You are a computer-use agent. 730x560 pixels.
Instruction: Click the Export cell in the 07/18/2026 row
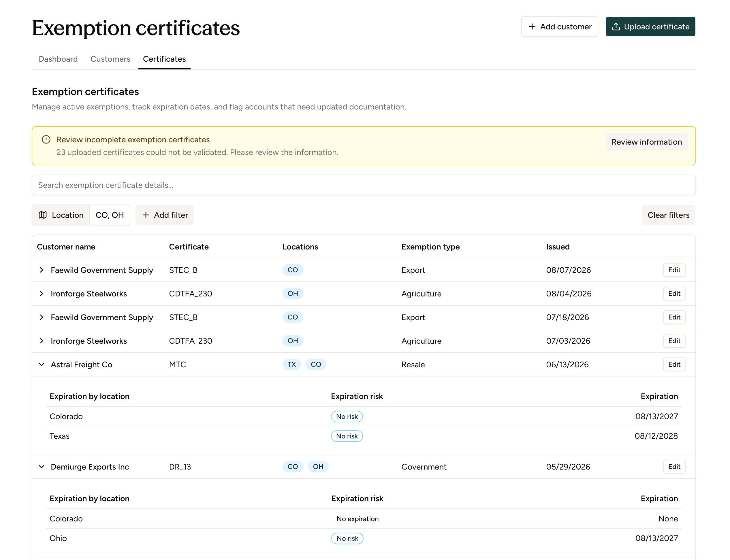(x=413, y=317)
